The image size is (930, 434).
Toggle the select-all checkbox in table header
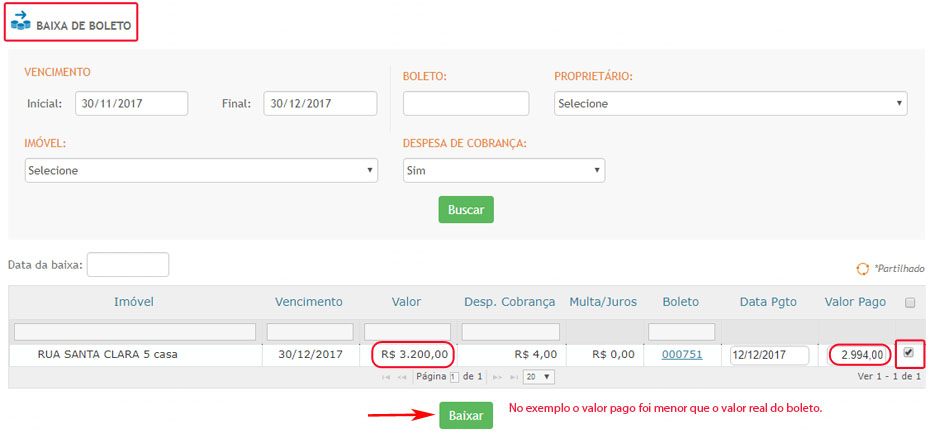(908, 302)
